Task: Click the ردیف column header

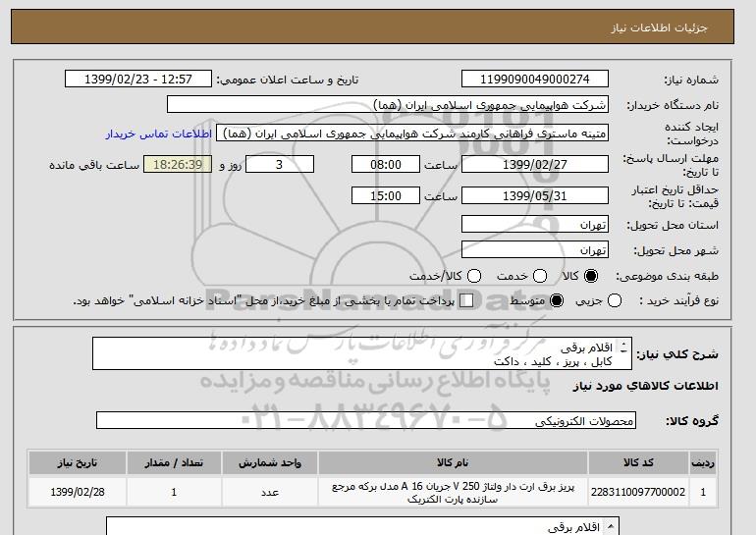Action: 703,462
